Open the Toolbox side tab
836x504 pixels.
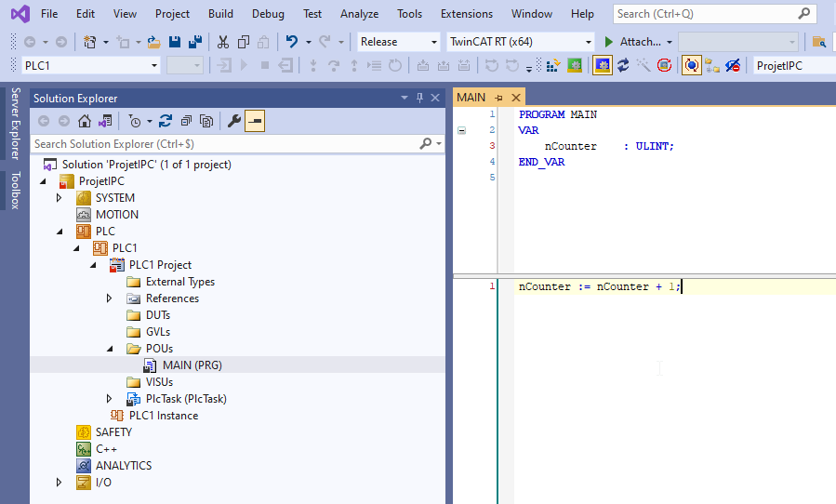pyautogui.click(x=16, y=191)
